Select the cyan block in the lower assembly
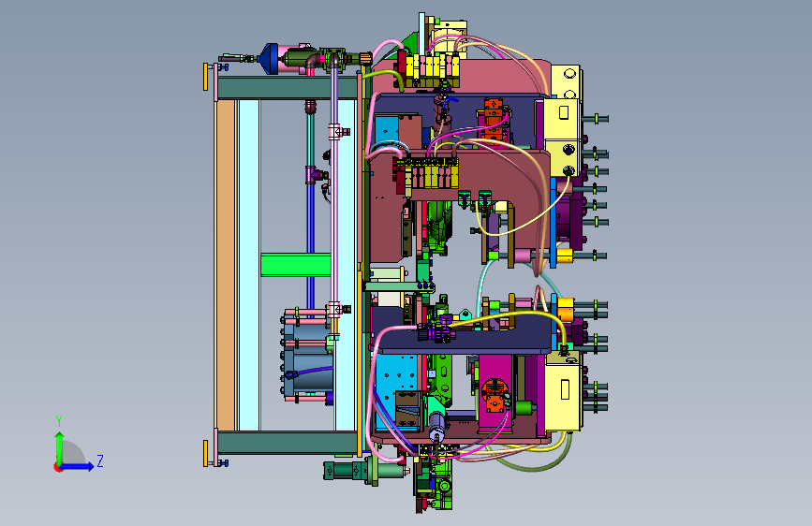The image size is (812, 526). click(x=396, y=391)
